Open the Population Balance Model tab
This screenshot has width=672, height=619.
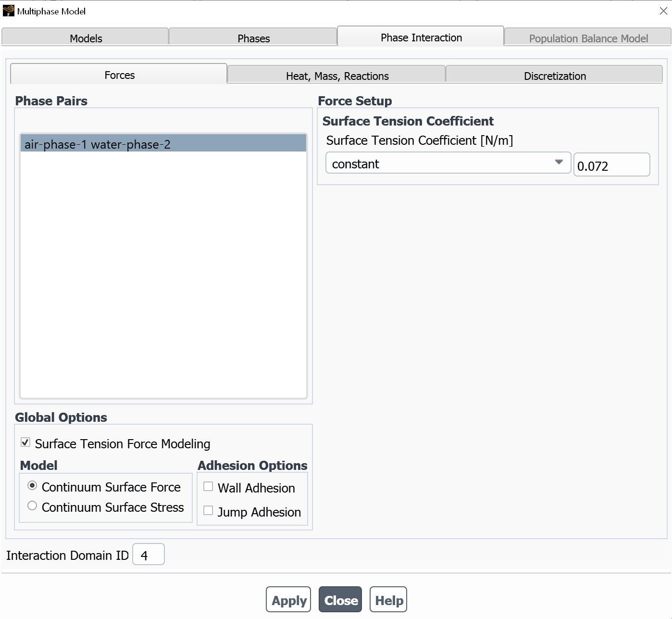[588, 38]
